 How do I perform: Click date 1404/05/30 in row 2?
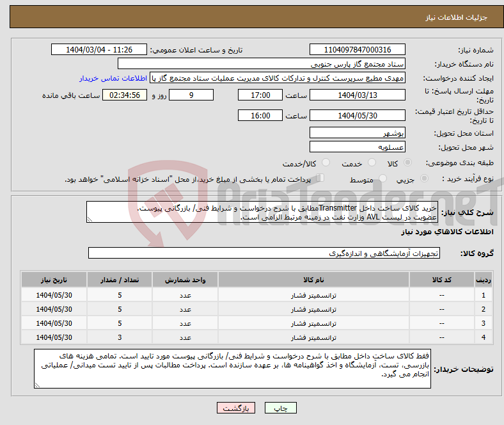point(54,309)
